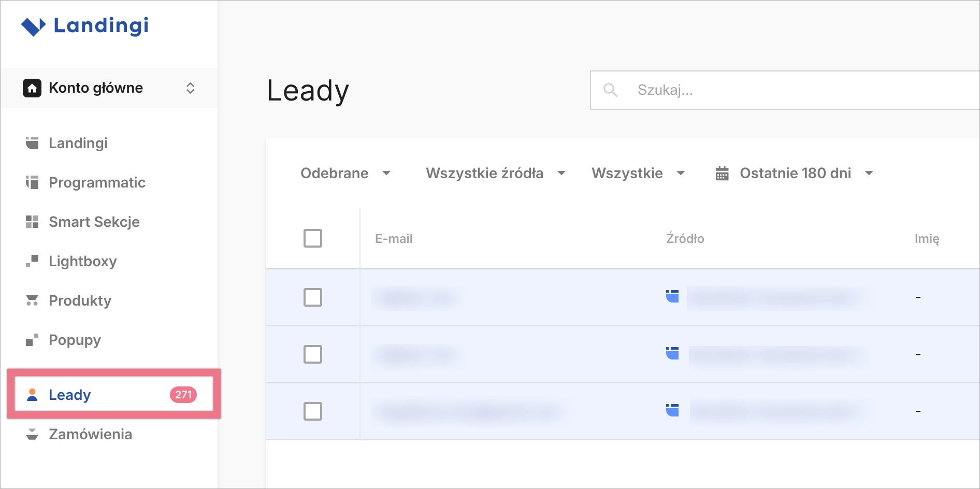Click the Landingi logo at top

pyautogui.click(x=85, y=26)
